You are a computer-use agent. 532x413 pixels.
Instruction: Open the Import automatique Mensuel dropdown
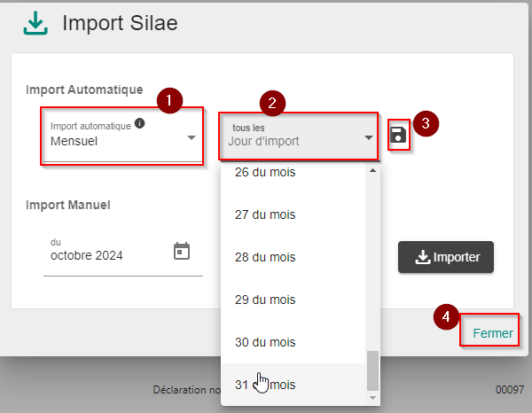[x=122, y=136]
